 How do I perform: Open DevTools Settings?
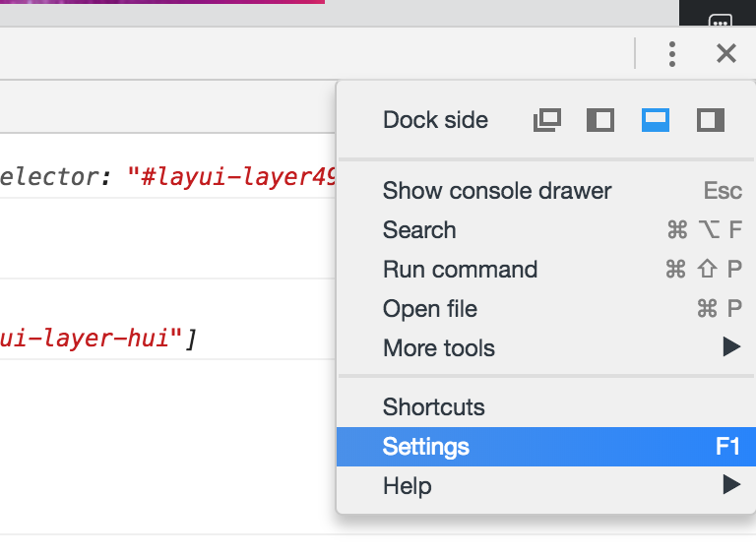[426, 447]
